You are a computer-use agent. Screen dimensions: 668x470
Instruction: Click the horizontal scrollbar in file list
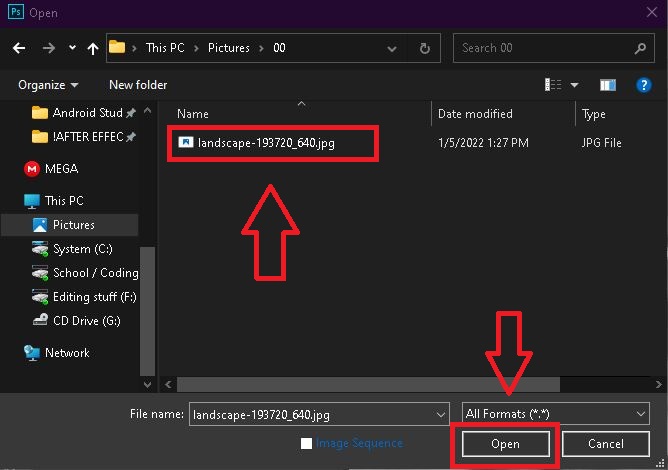(x=400, y=383)
